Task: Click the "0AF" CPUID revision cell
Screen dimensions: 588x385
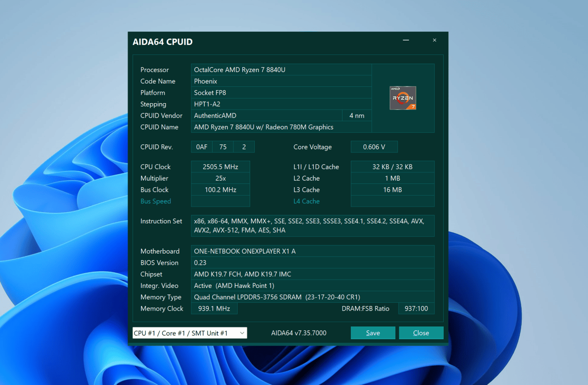Action: [x=202, y=147]
